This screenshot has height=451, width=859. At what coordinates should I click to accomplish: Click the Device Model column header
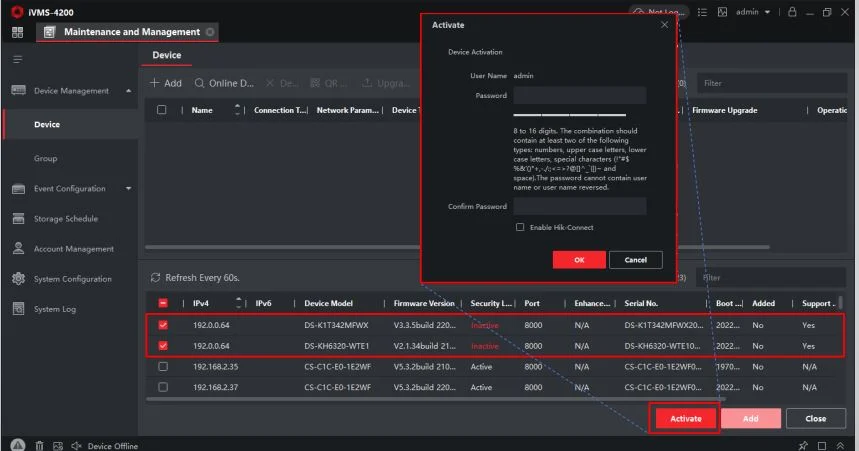pyautogui.click(x=328, y=303)
